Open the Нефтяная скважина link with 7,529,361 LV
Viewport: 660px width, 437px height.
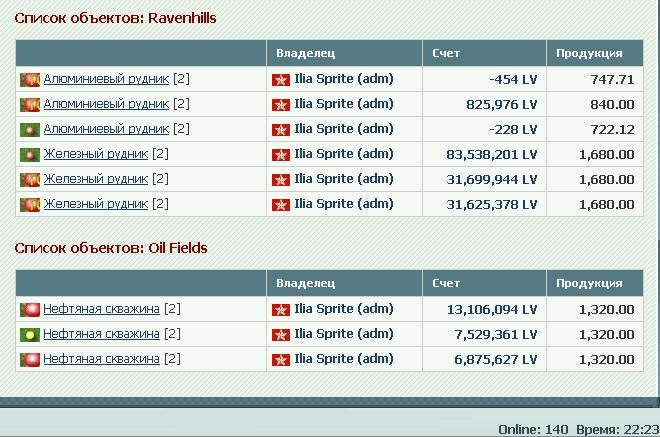pyautogui.click(x=101, y=334)
